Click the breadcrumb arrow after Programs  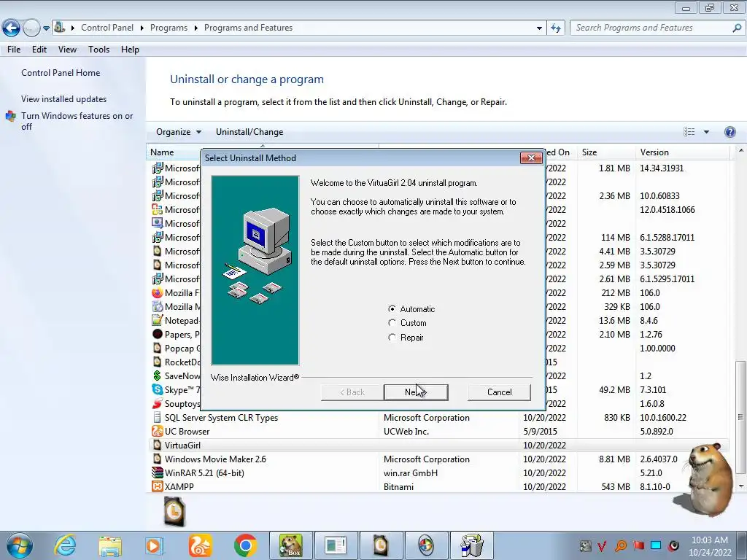pyautogui.click(x=196, y=28)
